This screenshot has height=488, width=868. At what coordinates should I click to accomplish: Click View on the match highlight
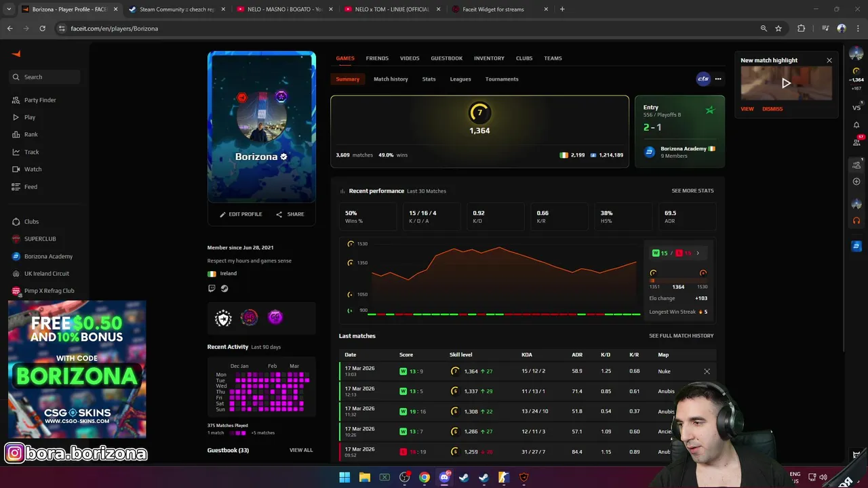[747, 109]
